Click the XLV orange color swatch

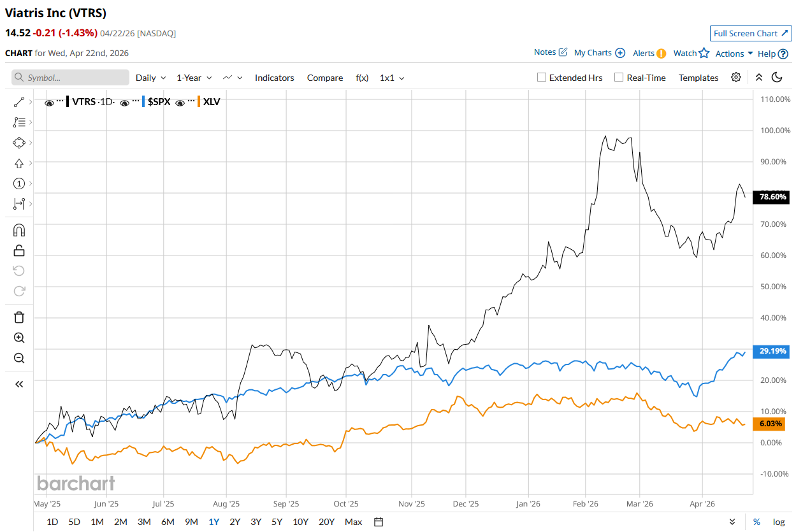pos(199,101)
